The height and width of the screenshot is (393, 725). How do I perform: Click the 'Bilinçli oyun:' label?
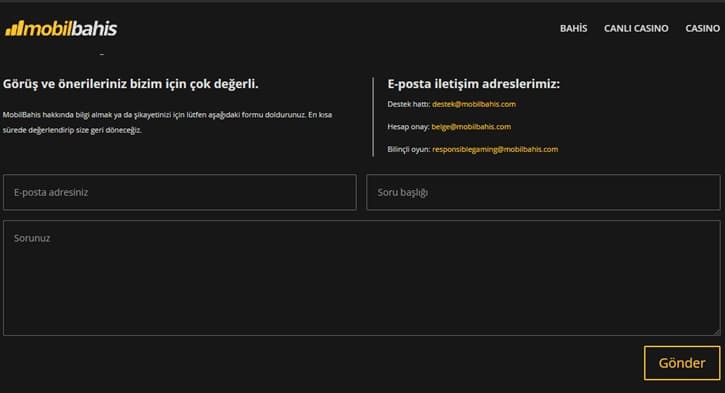[409, 149]
